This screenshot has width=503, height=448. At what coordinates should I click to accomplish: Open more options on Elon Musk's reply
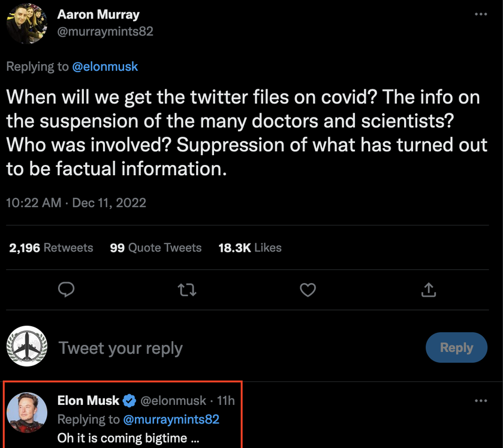click(481, 401)
